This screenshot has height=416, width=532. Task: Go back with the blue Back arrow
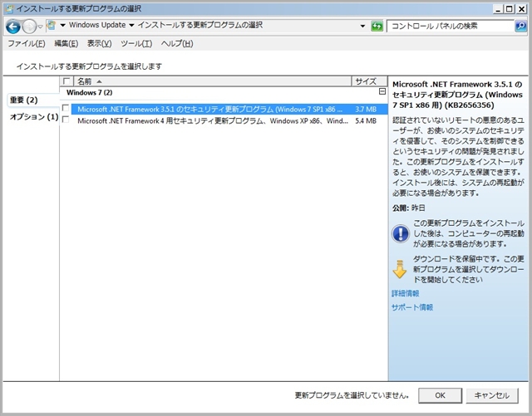13,27
